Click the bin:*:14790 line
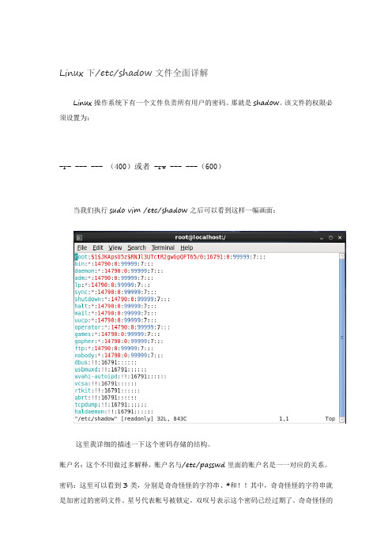This screenshot has height=555, width=392. pyautogui.click(x=114, y=264)
